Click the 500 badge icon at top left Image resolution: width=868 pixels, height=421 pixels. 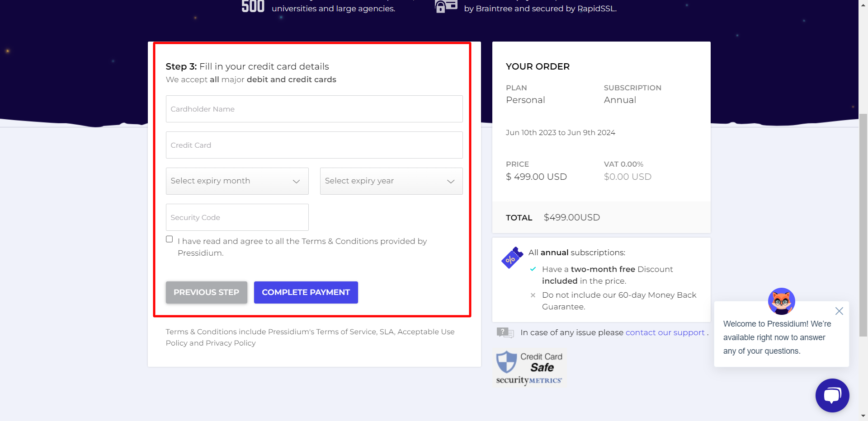[253, 6]
